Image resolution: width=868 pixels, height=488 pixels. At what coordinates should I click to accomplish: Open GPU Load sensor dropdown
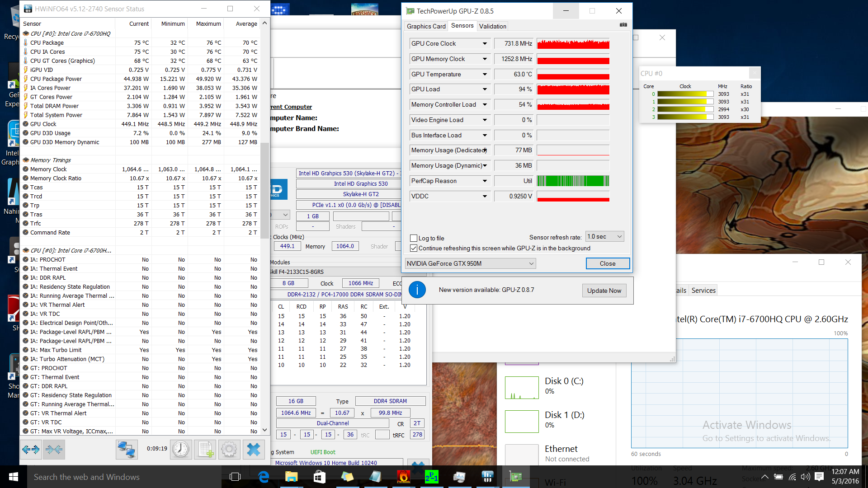coord(485,89)
